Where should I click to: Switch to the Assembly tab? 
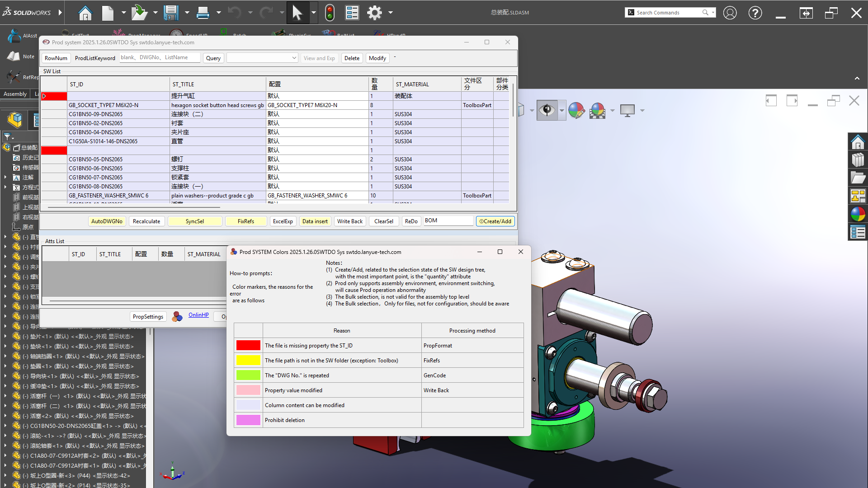pos(15,94)
